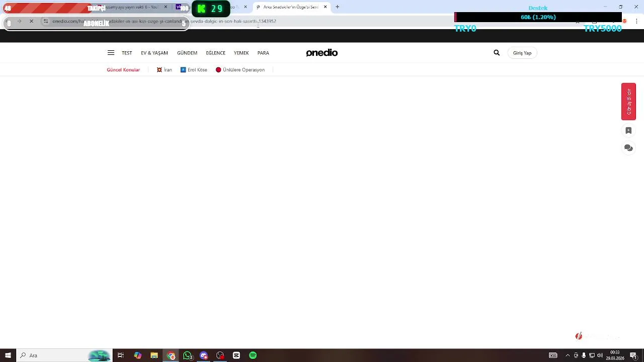Close the Arka Sıradakiler tab
The image size is (644, 362).
point(326,7)
